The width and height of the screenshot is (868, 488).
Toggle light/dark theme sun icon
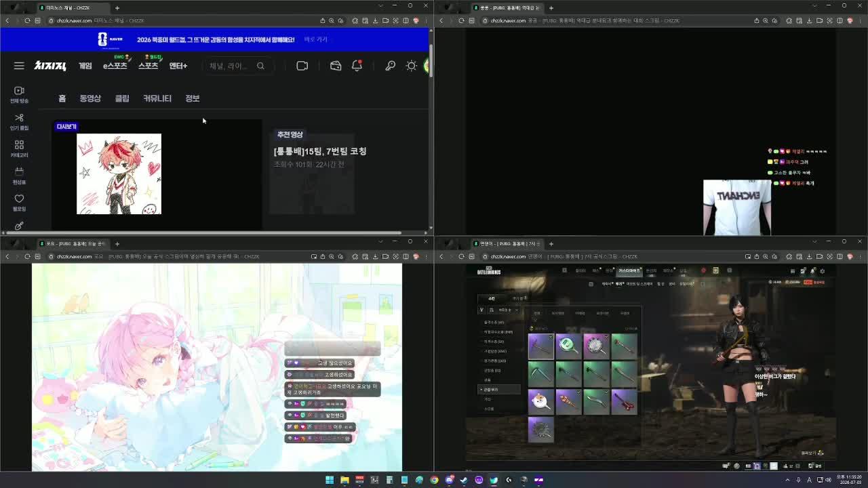pos(411,66)
